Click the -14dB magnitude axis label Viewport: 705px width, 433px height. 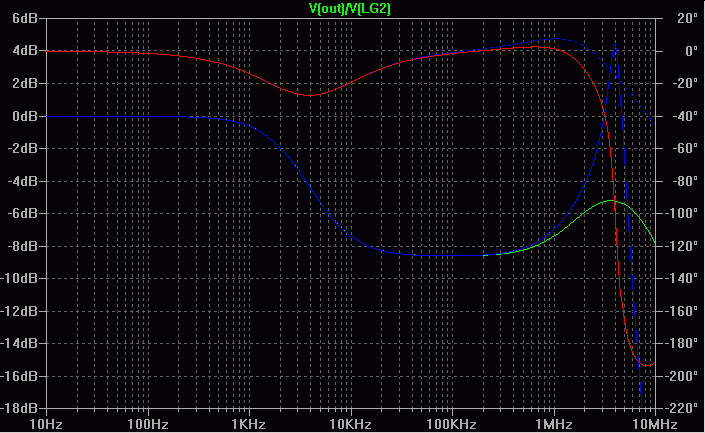(x=19, y=343)
